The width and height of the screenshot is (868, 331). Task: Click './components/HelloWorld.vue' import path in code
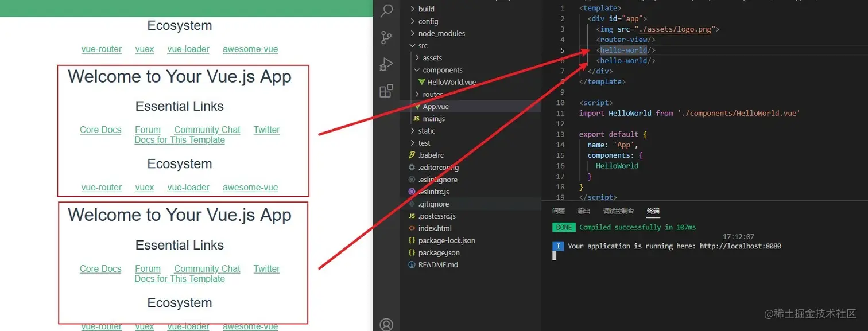point(739,113)
